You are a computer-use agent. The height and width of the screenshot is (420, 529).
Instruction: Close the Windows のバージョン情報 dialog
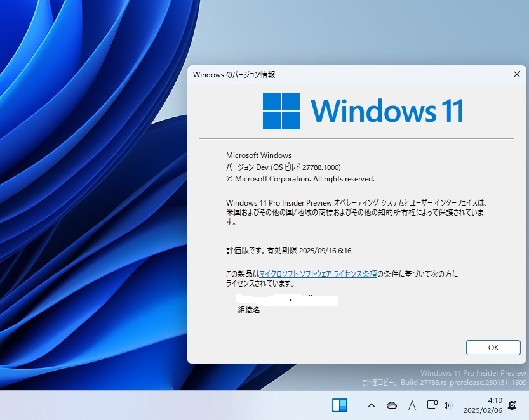516,74
